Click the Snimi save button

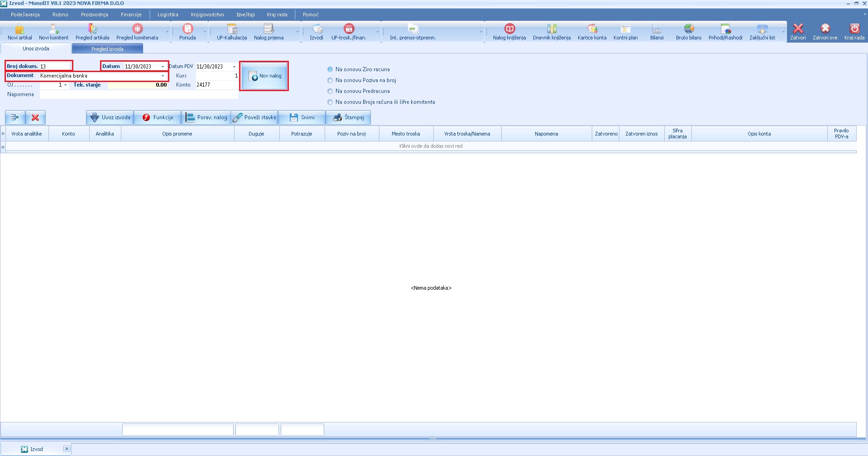302,117
